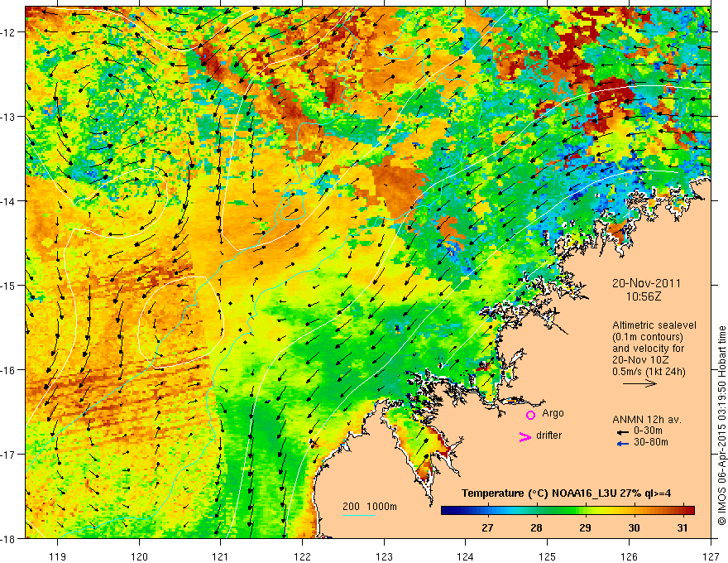Viewport: 728px width, 563px height.
Task: Click the magenta drifter arrowhead legend symbol
Action: 524,436
